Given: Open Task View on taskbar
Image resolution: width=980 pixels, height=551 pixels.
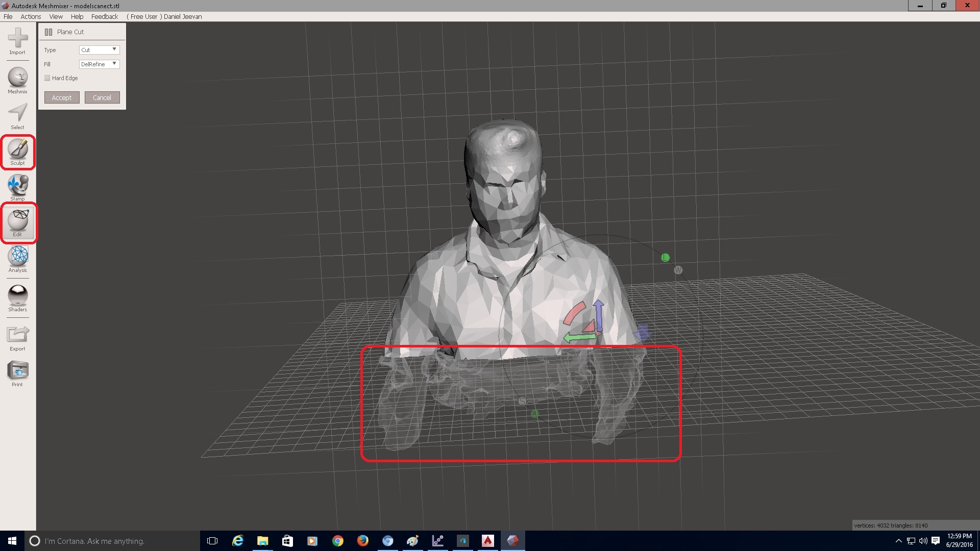Looking at the screenshot, I should pyautogui.click(x=212, y=541).
